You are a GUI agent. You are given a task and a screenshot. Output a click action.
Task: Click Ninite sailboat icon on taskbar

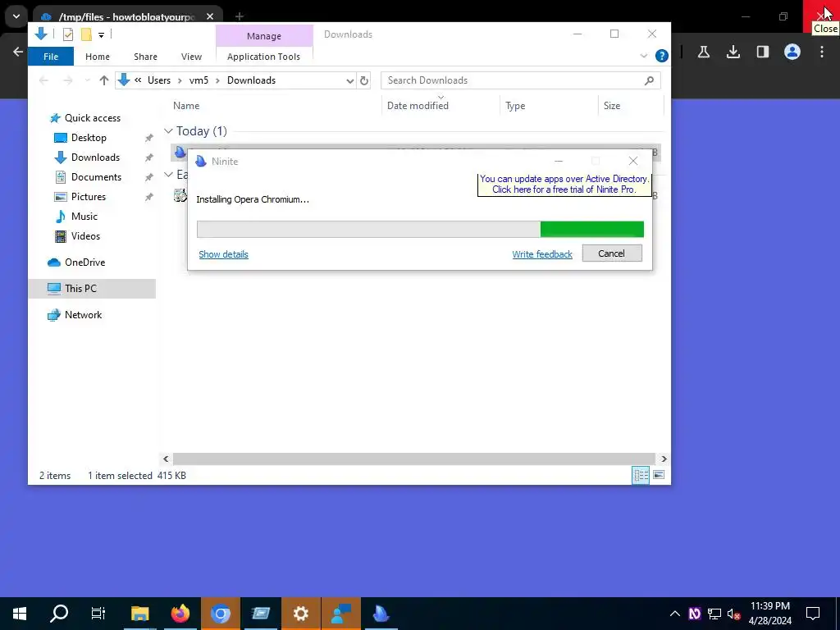point(381,614)
